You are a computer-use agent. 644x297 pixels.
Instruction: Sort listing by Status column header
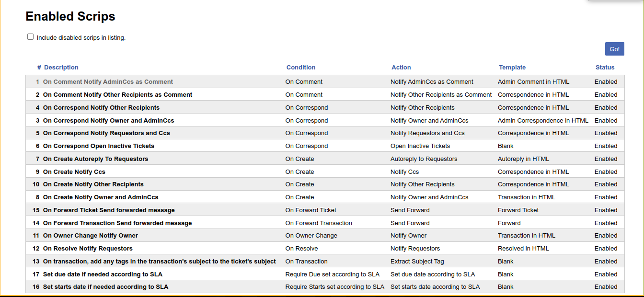(605, 68)
